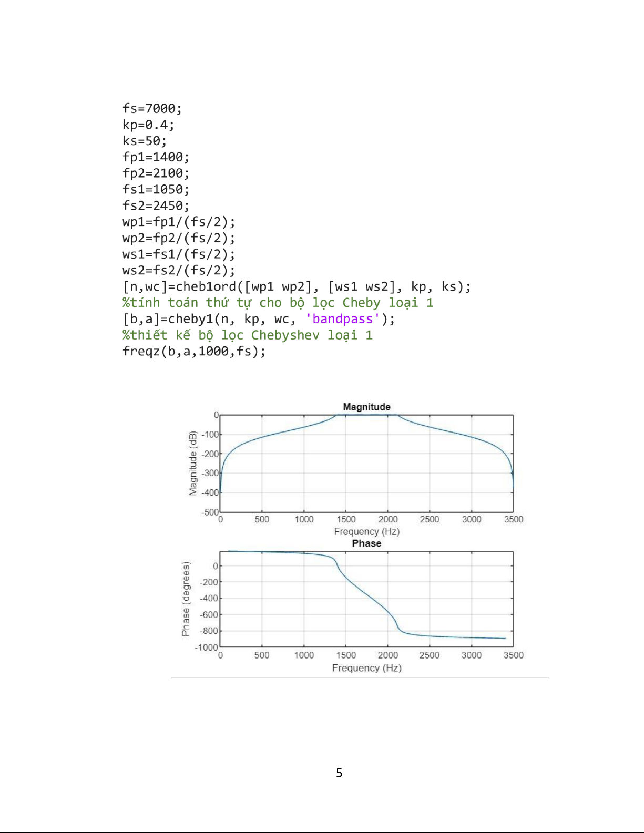
Task: Click the code line "fp1=1400;"
Action: 156,157
